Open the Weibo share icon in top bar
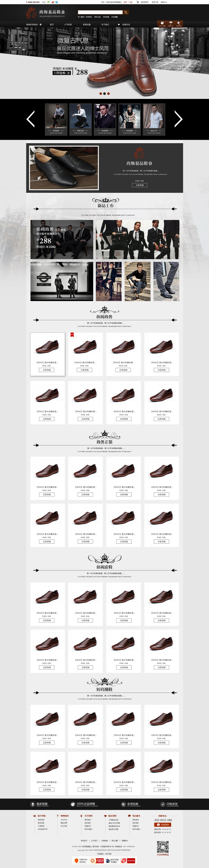 click(x=53, y=2)
